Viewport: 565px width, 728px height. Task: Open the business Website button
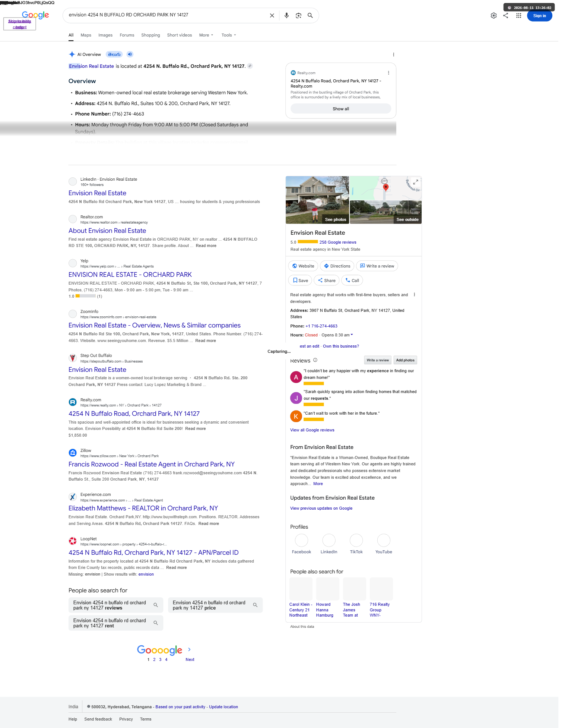(303, 266)
